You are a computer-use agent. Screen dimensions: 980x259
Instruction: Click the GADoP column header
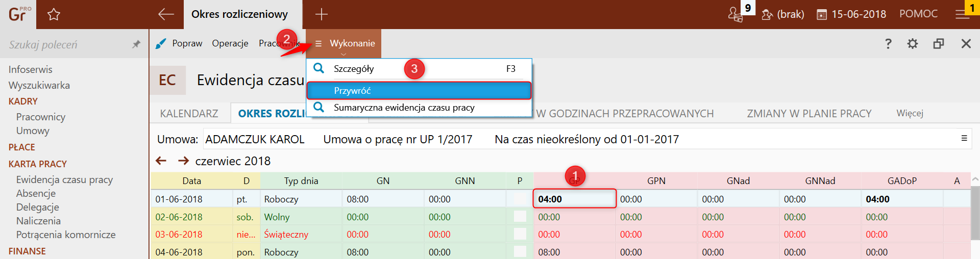(902, 180)
